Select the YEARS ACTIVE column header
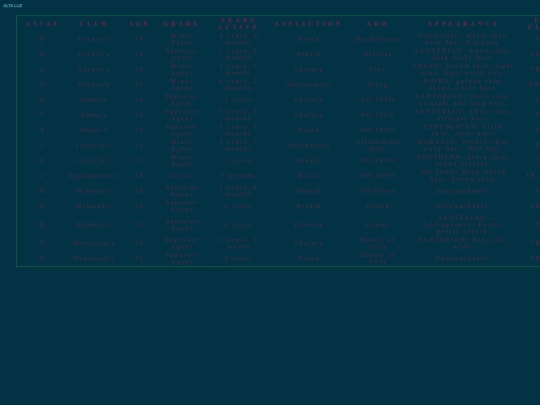Viewport: 540px width, 405px height. coord(238,24)
